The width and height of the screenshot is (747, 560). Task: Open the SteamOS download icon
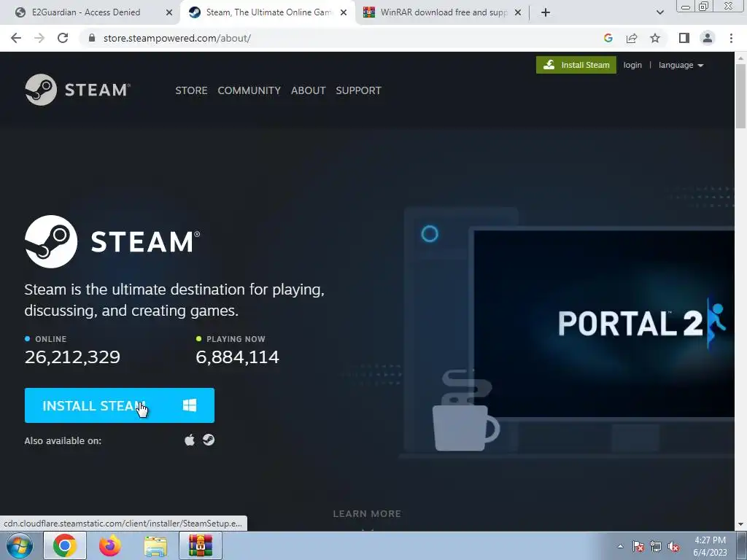[x=209, y=440]
